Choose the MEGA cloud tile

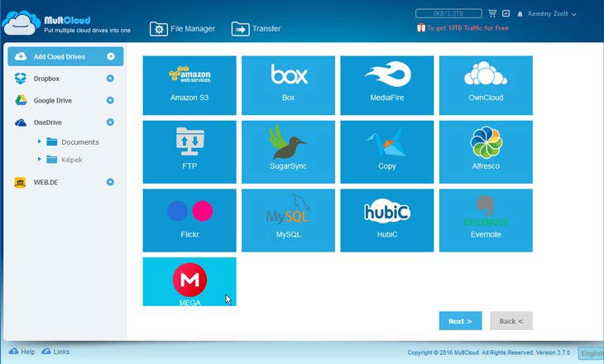189,281
